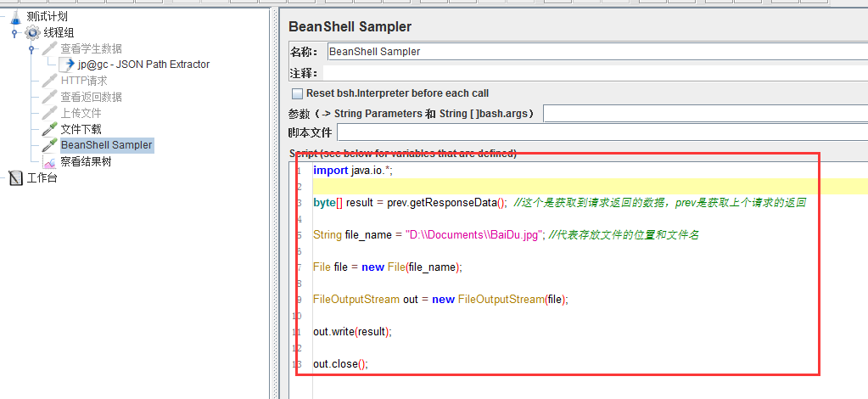The height and width of the screenshot is (399, 868).
Task: Click the 测试计划 flask icon
Action: point(15,16)
